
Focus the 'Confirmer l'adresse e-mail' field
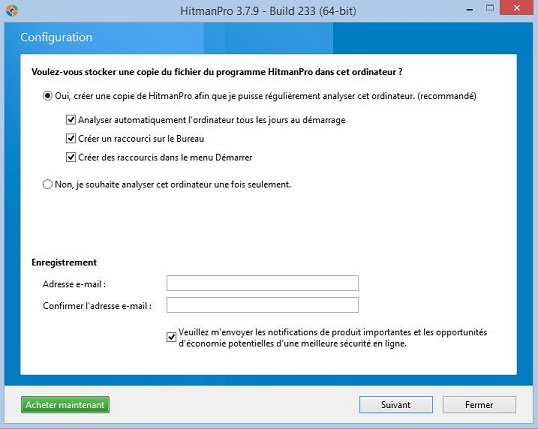pyautogui.click(x=262, y=305)
